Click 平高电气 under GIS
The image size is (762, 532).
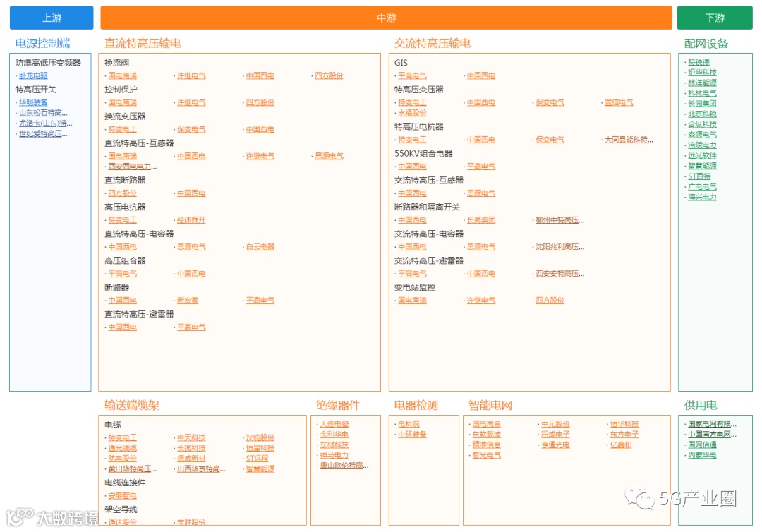[x=412, y=75]
